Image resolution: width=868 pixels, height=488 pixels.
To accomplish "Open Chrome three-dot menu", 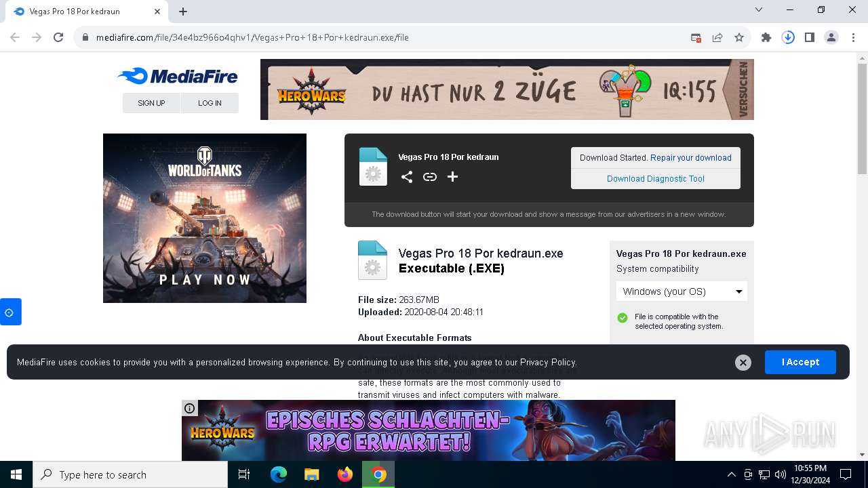I will [853, 38].
